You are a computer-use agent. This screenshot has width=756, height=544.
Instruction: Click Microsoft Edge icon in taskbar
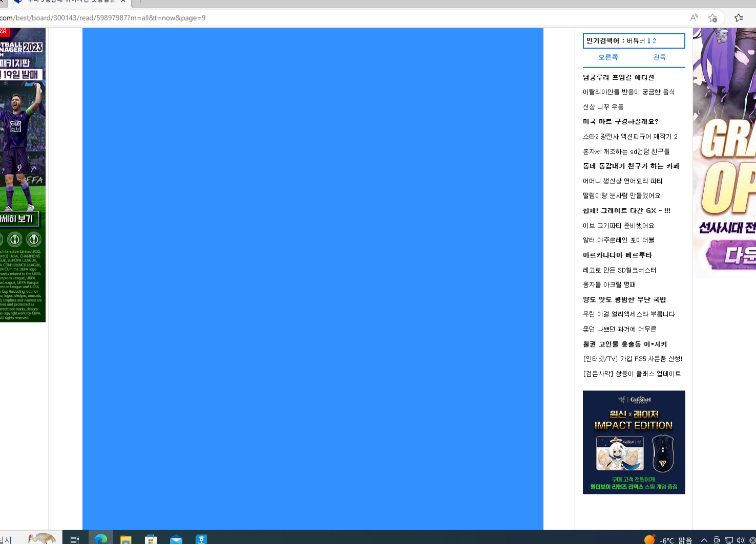click(x=101, y=539)
